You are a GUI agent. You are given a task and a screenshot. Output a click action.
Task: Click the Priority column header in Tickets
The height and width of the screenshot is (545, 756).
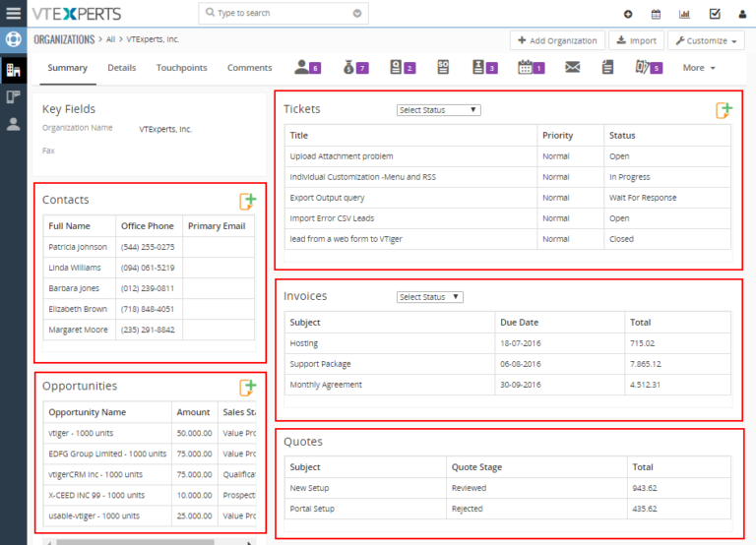point(557,136)
